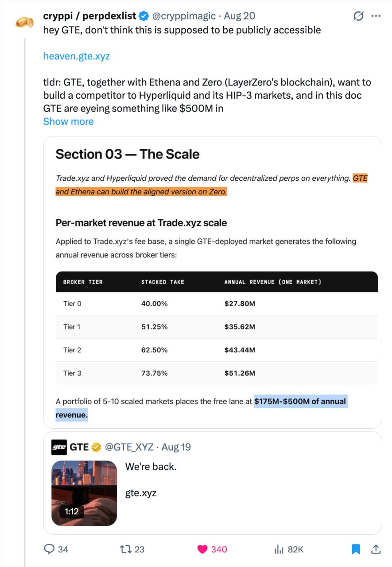Open the @cryppimagic handle
392x567 pixels.
point(184,16)
